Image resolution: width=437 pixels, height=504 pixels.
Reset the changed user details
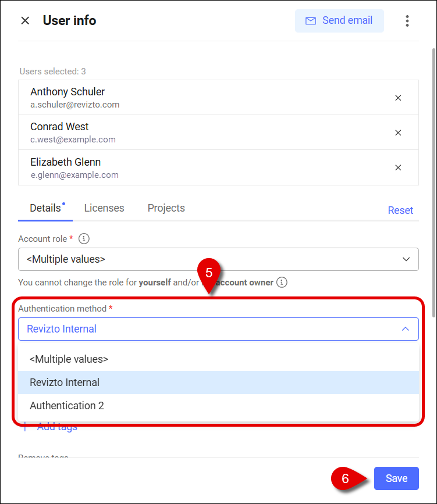[x=400, y=210]
